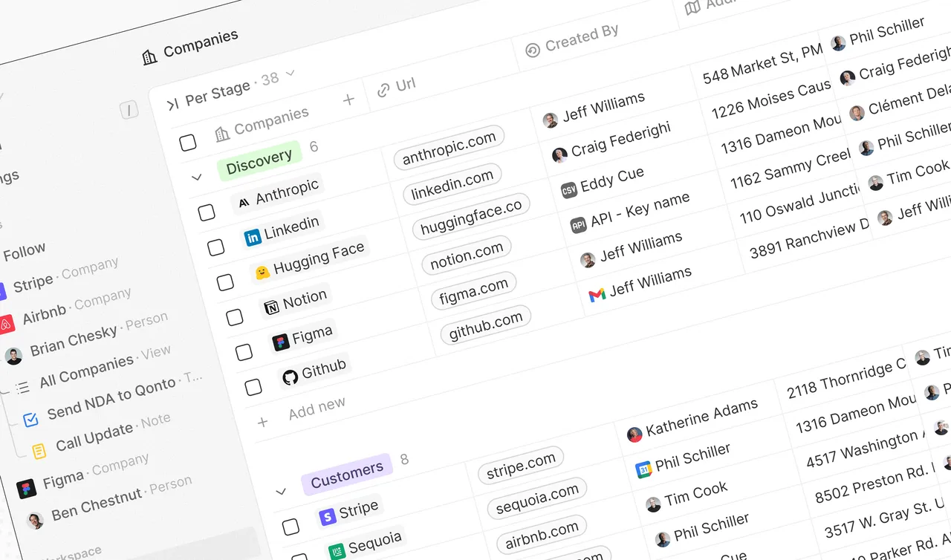Viewport: 951px width, 560px height.
Task: Open the stripe.com link
Action: point(521,465)
